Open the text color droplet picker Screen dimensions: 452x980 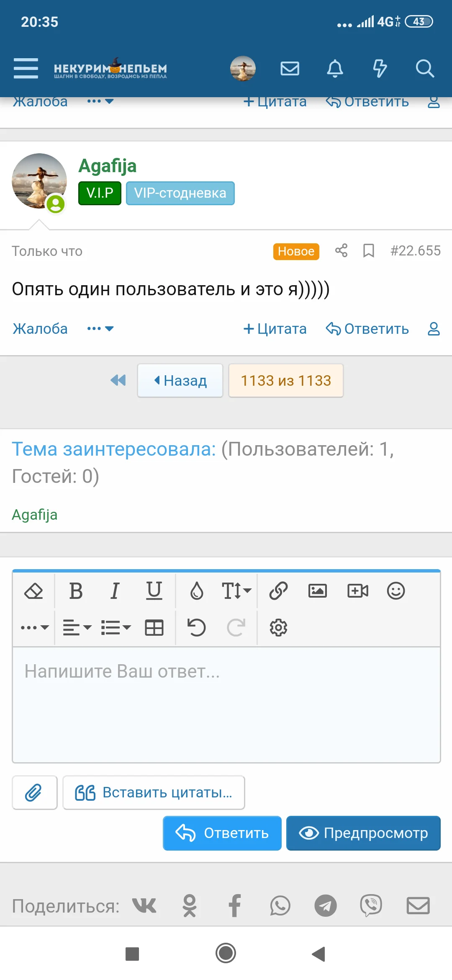click(197, 591)
